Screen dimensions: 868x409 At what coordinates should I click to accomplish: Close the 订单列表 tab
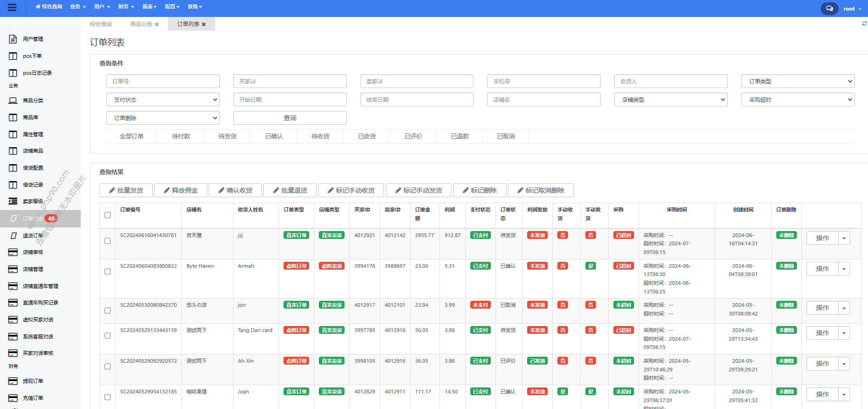click(x=204, y=24)
